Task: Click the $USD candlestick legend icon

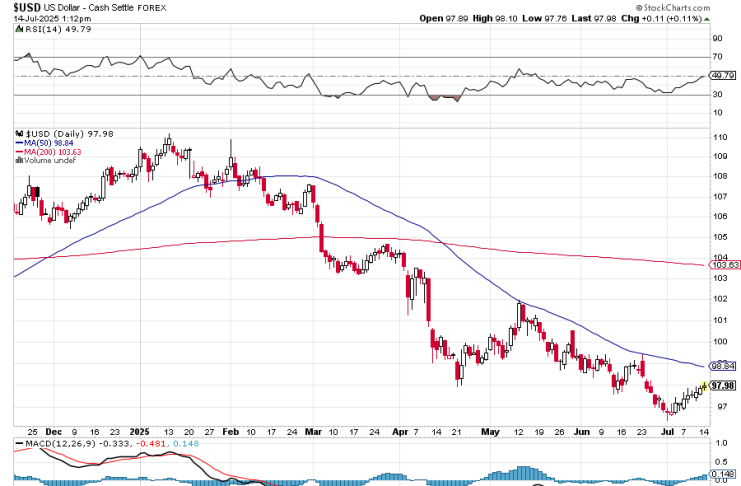Action: (18, 133)
